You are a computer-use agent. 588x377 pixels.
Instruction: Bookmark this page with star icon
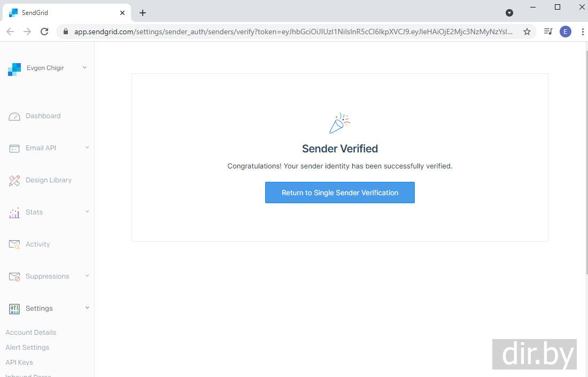pos(527,32)
